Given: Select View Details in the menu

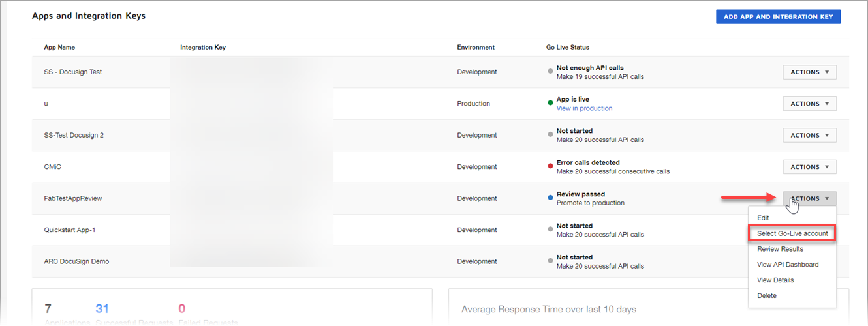Looking at the screenshot, I should click(x=775, y=280).
